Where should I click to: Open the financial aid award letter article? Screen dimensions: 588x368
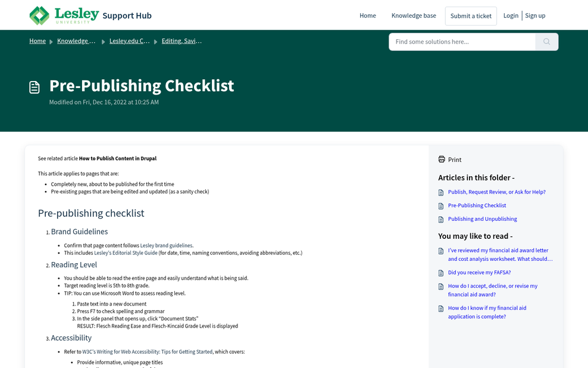[x=501, y=254]
